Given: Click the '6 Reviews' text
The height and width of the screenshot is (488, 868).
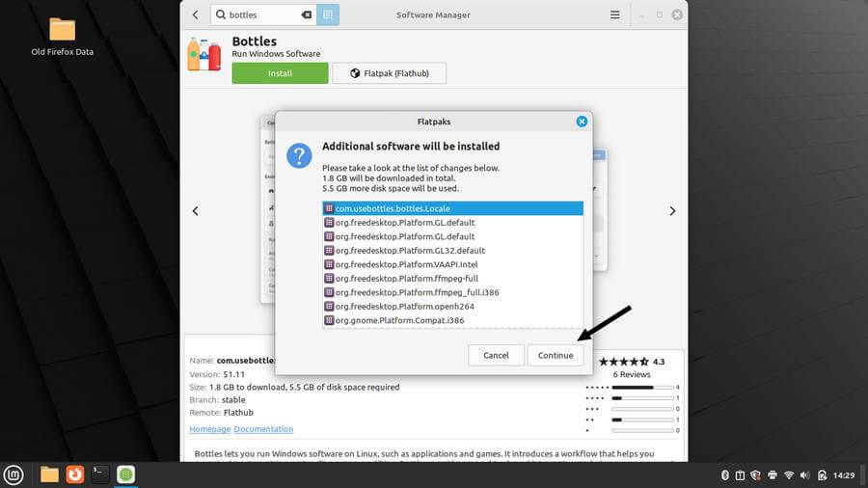Looking at the screenshot, I should pos(632,374).
